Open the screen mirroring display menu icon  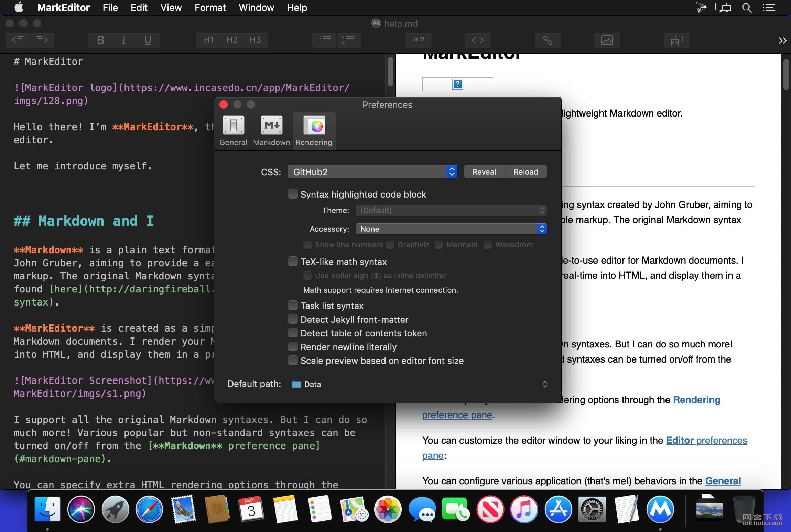(x=723, y=8)
